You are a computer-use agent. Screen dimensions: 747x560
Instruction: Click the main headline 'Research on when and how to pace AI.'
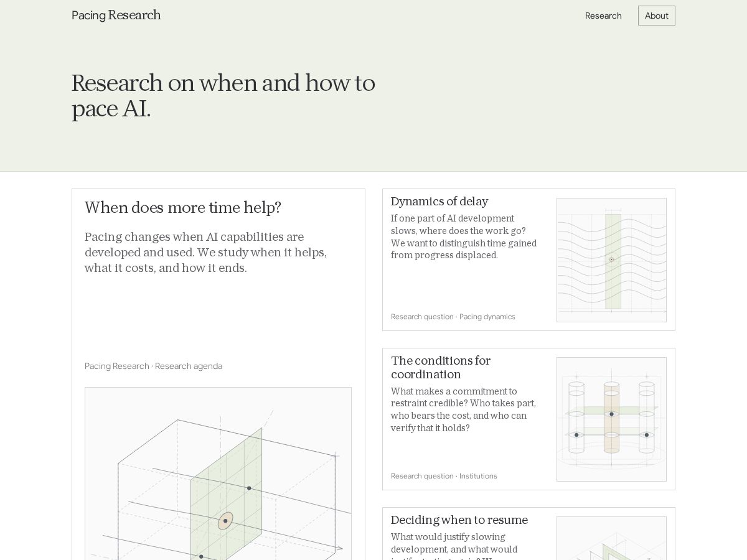223,96
